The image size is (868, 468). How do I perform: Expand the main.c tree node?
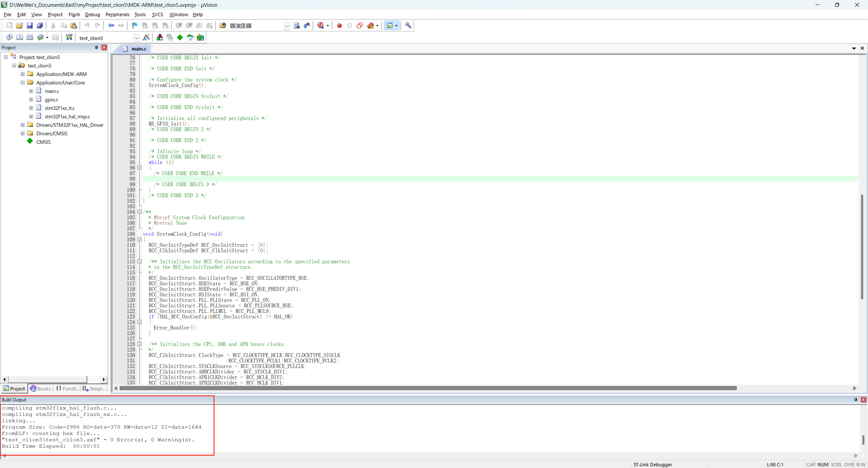coord(31,91)
